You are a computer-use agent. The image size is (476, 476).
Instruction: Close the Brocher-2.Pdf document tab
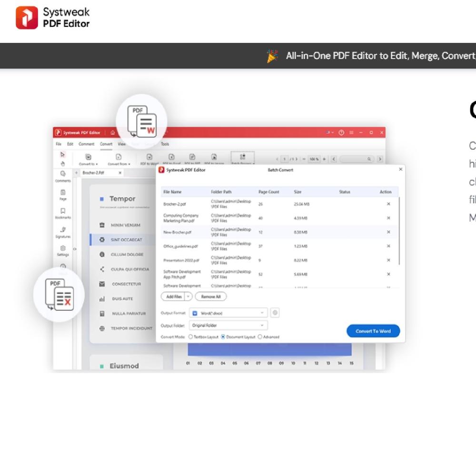[120, 173]
